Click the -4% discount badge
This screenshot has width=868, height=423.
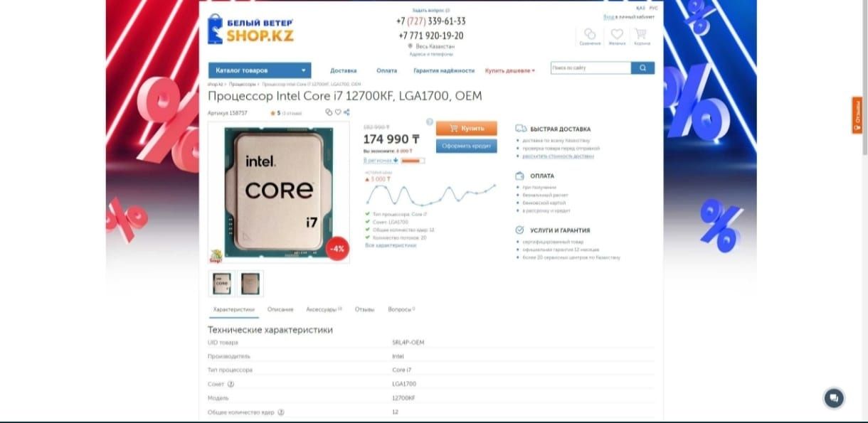click(337, 249)
